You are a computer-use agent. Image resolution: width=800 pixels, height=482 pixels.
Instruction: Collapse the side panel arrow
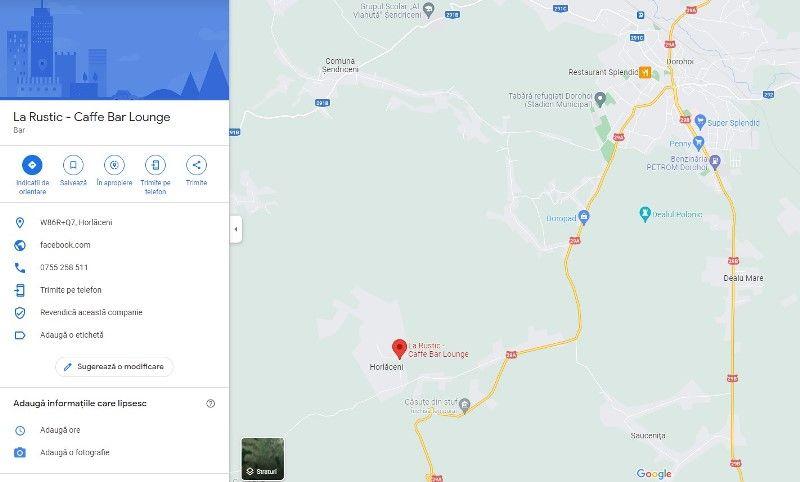(x=236, y=229)
